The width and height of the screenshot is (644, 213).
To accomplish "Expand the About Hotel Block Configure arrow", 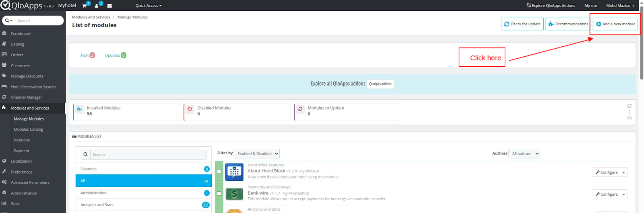I will click(x=624, y=172).
